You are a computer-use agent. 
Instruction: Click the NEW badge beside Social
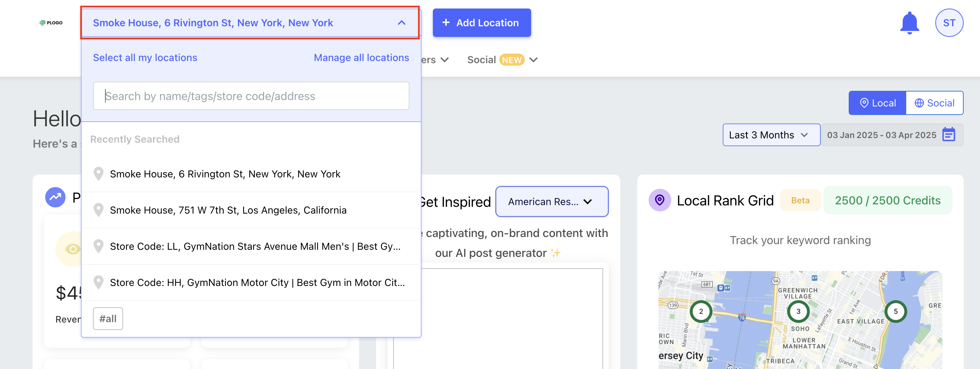point(511,60)
